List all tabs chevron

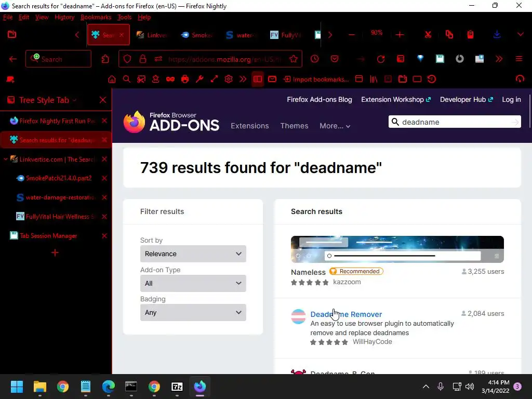tap(521, 35)
